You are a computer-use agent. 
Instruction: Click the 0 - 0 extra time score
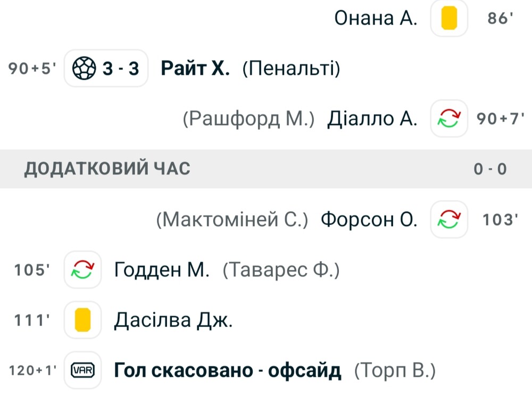tap(491, 169)
